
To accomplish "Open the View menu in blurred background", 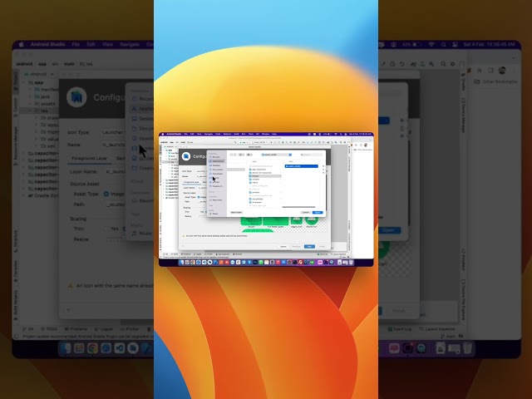I will click(107, 44).
